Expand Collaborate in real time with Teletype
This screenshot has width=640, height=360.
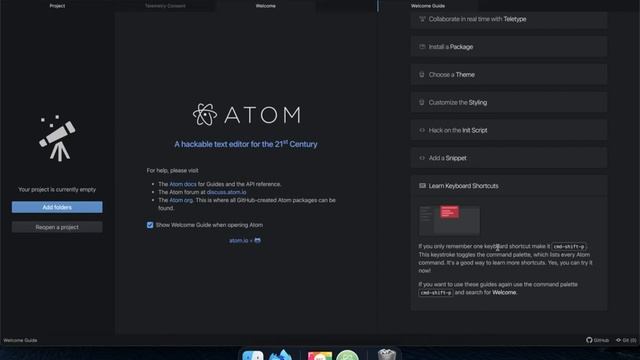[x=509, y=19]
